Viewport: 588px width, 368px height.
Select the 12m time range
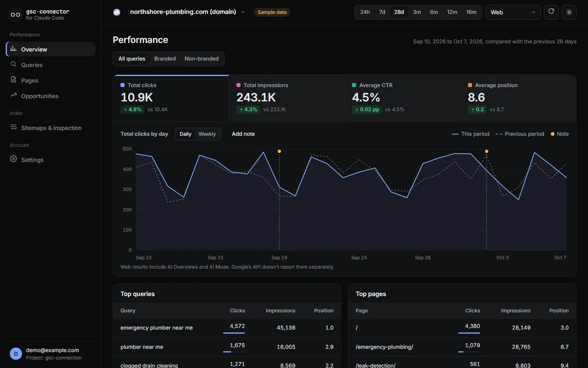[452, 12]
